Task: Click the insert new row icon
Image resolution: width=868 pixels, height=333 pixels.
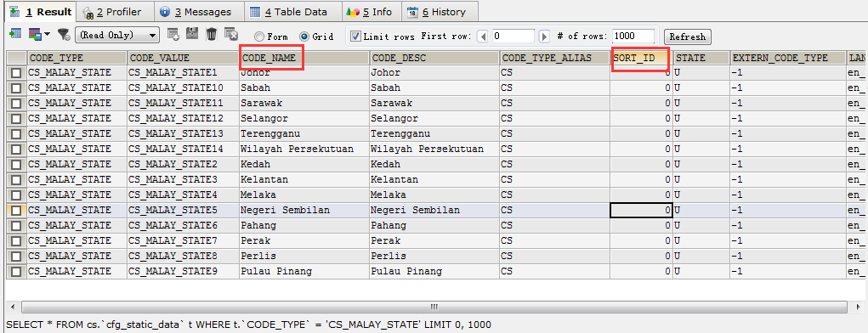Action: [x=173, y=34]
